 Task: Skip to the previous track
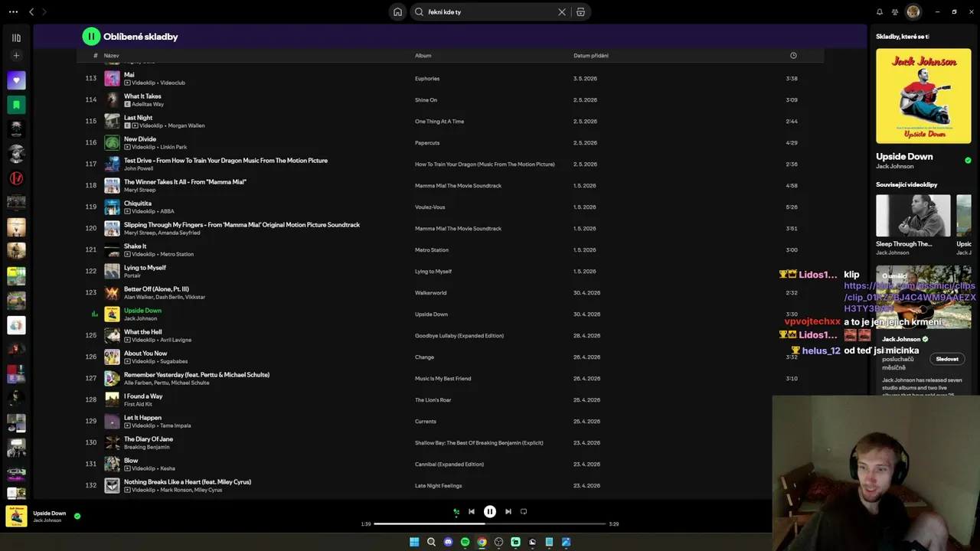[x=472, y=511]
